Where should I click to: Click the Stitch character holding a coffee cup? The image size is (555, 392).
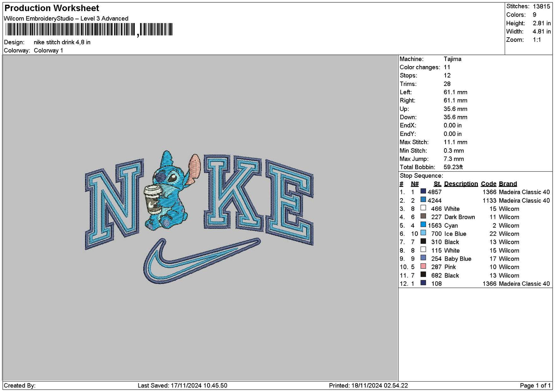[x=172, y=191]
